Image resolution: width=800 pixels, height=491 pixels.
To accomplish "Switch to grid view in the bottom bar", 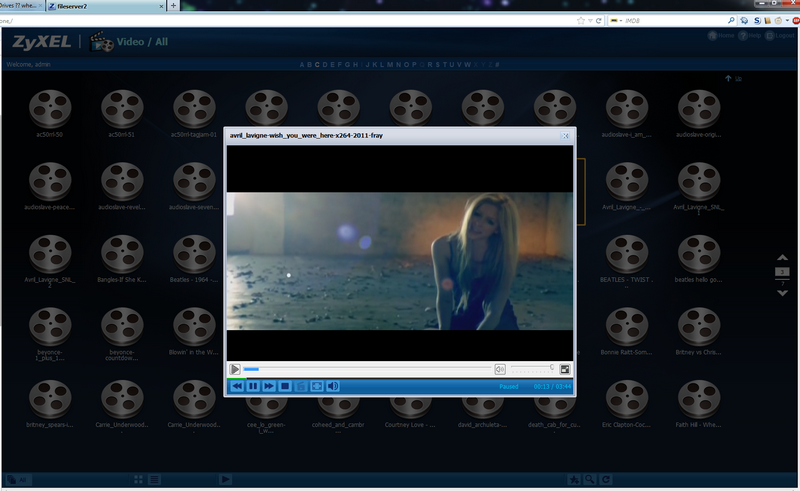I will 138,479.
